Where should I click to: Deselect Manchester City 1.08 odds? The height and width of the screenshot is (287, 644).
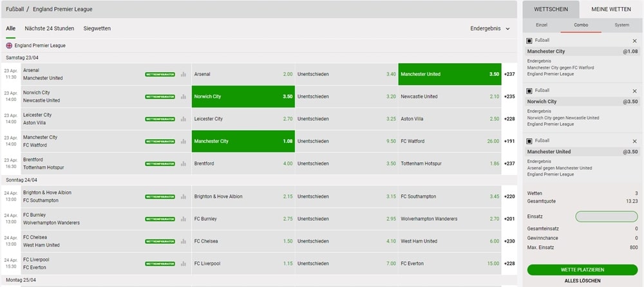243,141
